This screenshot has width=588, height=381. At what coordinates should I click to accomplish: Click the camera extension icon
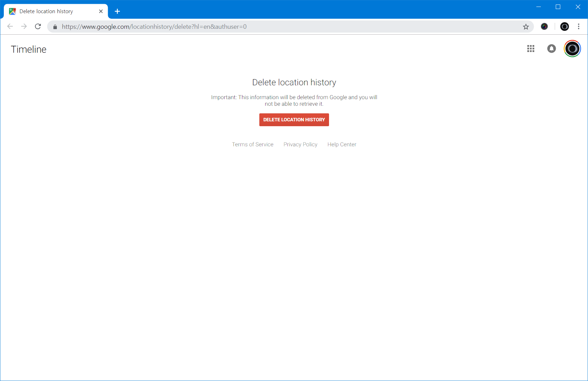[x=544, y=26]
